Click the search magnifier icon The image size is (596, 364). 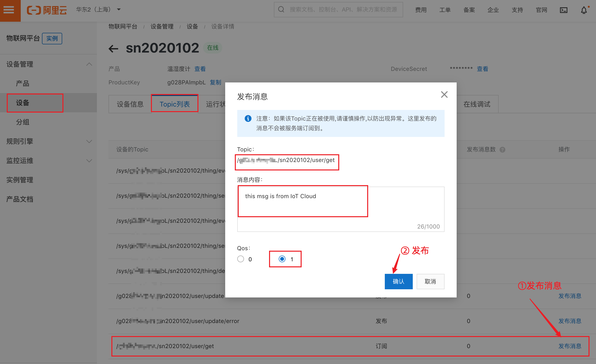[x=281, y=10]
